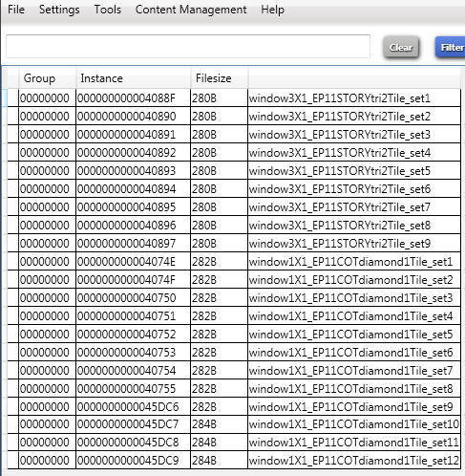Viewport: 465px width, 476px height.
Task: Open the File menu
Action: (x=16, y=10)
